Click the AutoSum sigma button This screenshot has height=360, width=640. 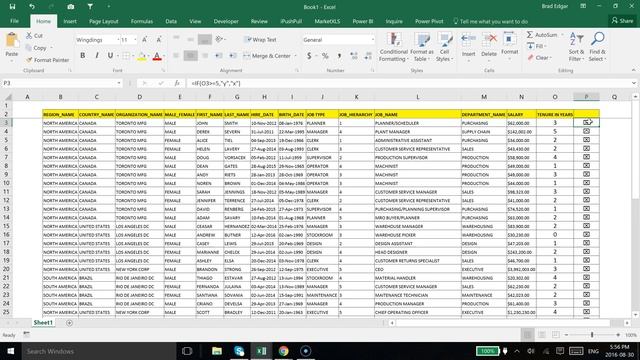[542, 35]
